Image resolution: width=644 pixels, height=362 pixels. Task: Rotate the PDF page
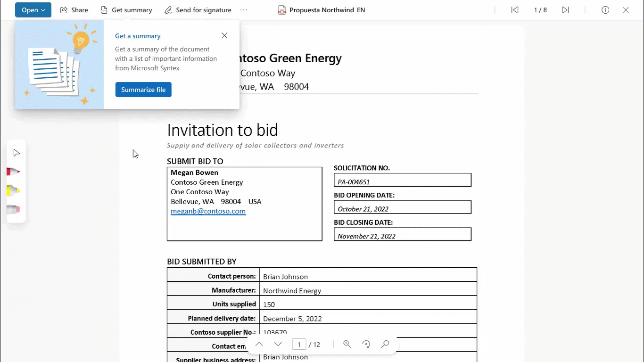point(366,344)
